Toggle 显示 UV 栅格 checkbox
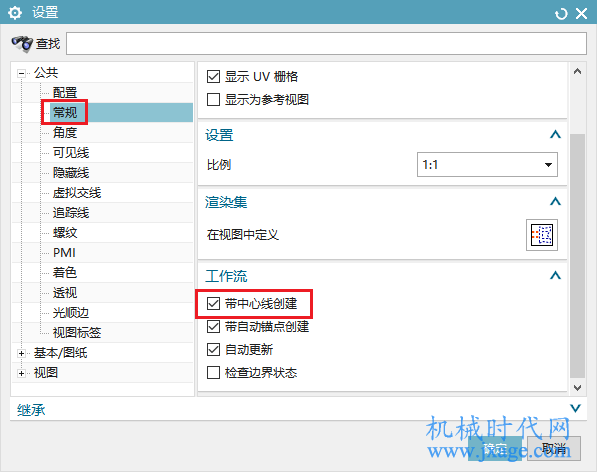Viewport: 597px width, 472px height. click(213, 77)
